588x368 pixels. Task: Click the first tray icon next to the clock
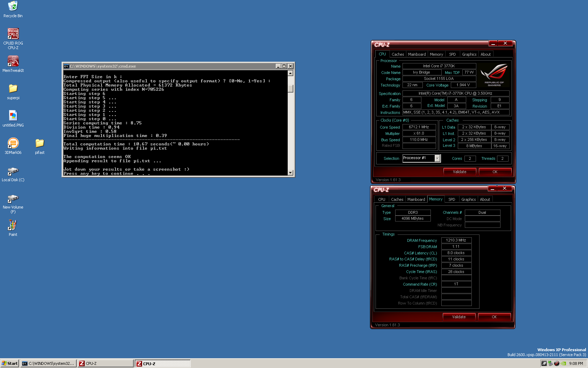tap(544, 363)
